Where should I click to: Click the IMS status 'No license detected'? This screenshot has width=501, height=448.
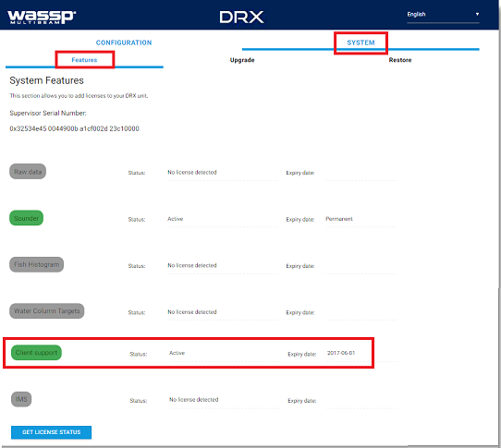194,399
